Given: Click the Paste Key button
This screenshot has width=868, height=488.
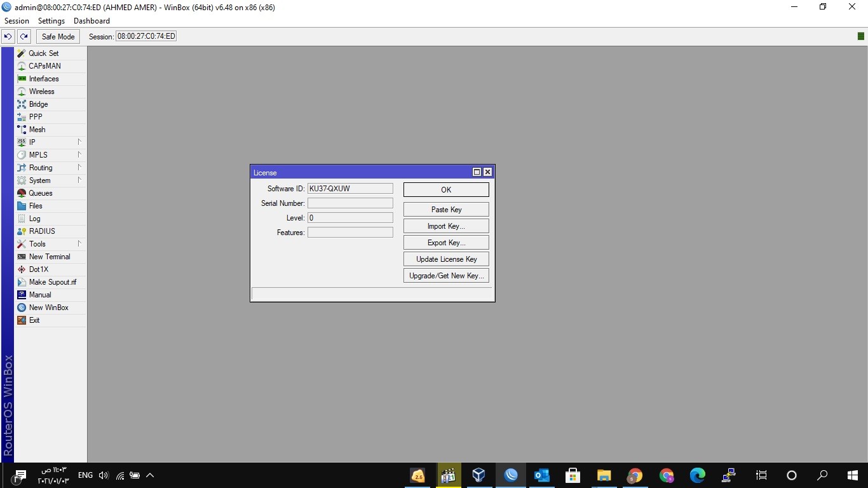Looking at the screenshot, I should point(446,210).
